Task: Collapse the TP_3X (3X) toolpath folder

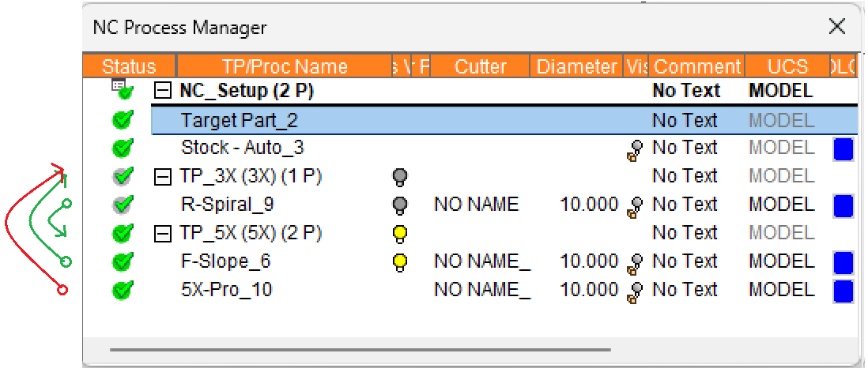Action: [162, 177]
